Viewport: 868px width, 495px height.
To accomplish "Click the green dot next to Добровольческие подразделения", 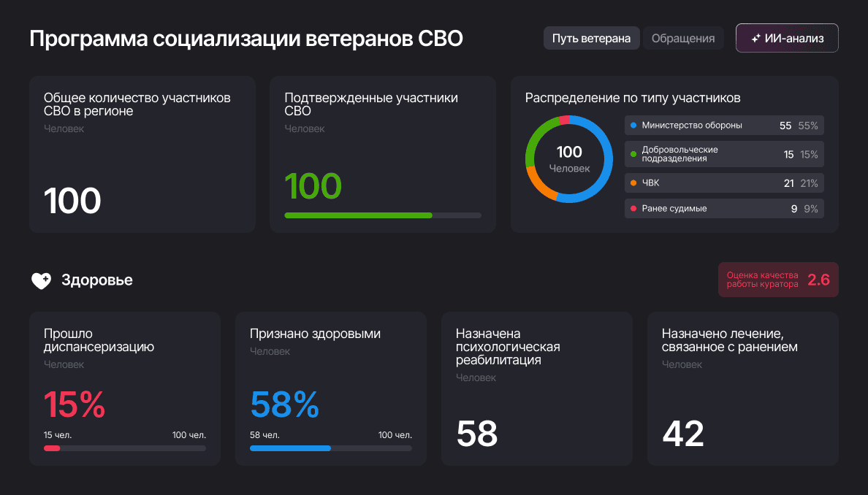I will tap(633, 154).
